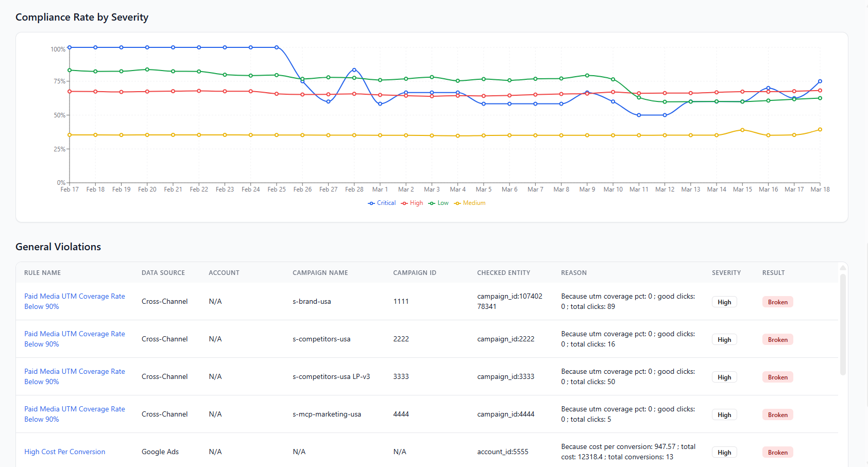
Task: Click the Result column header
Action: [774, 273]
